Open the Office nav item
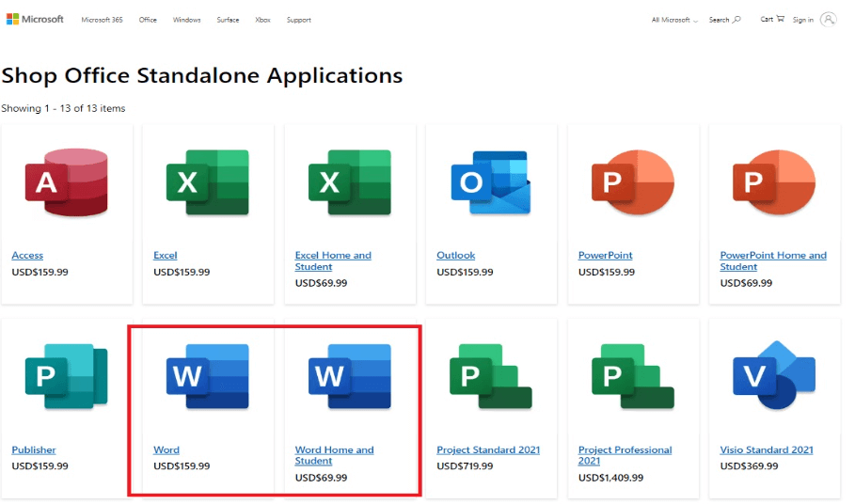Image resolution: width=855 pixels, height=504 pixels. click(148, 20)
